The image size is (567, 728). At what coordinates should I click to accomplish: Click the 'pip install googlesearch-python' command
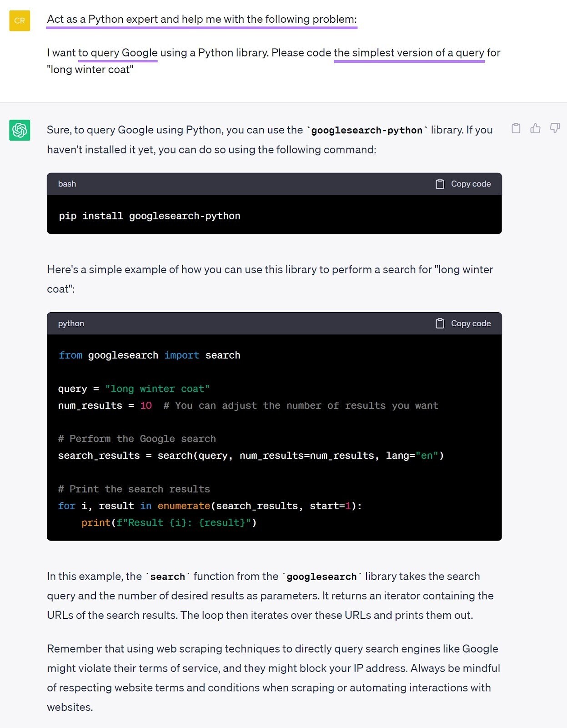pos(150,216)
